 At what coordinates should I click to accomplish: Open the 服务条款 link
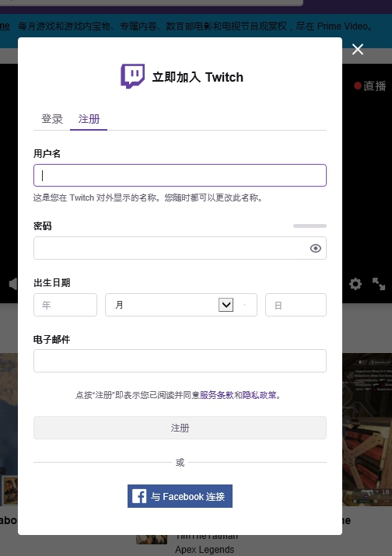click(x=217, y=395)
